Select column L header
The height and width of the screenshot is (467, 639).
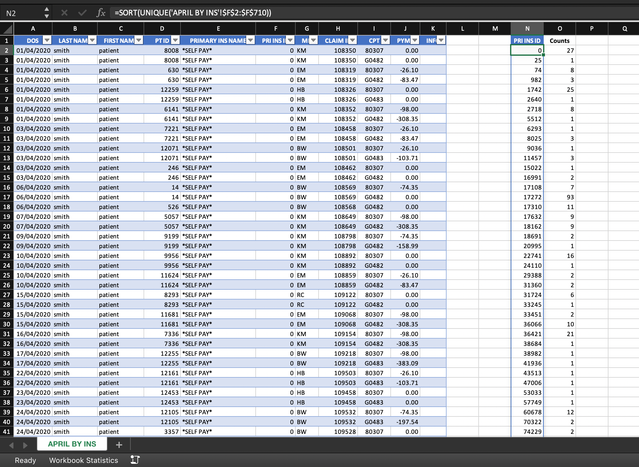pos(462,29)
